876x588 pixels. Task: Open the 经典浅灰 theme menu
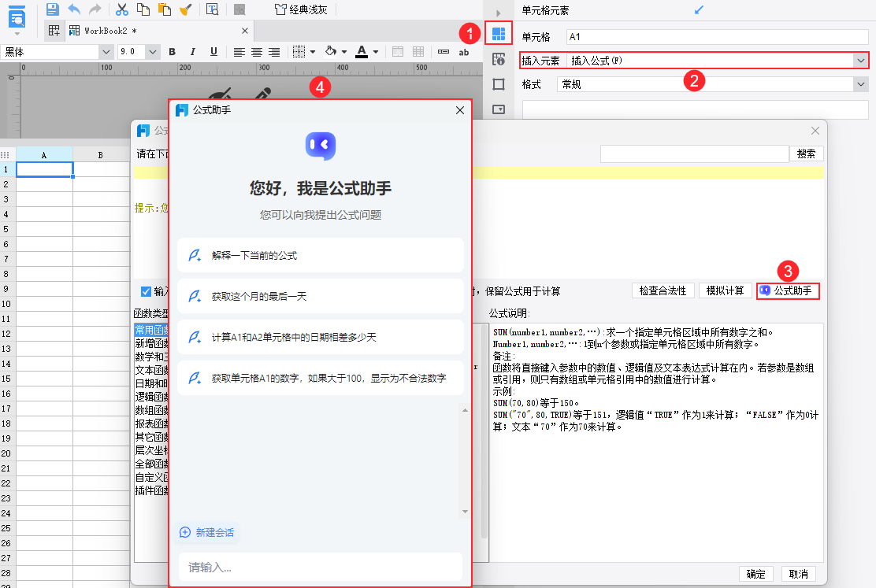(x=301, y=9)
